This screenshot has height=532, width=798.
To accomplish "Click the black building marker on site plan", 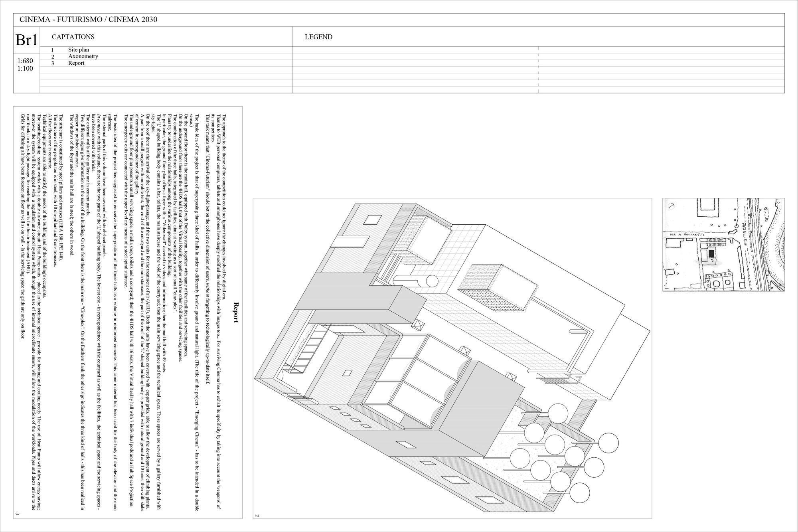I will point(711,254).
